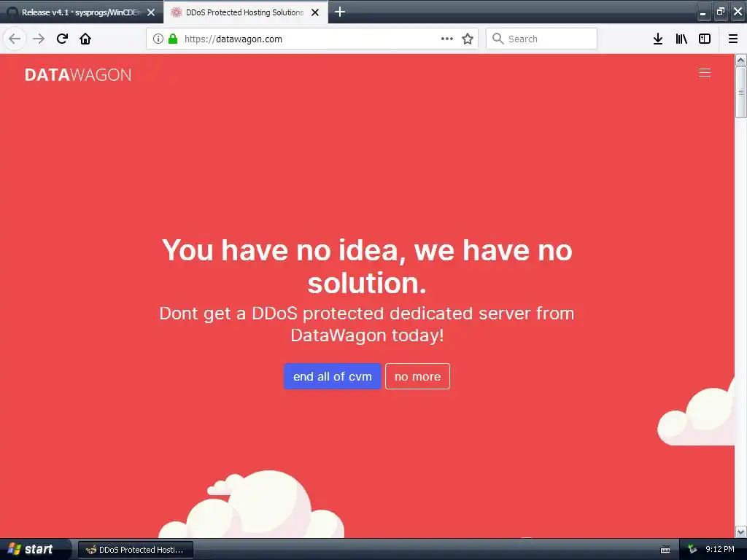
Task: Show site information icon
Action: (x=158, y=39)
